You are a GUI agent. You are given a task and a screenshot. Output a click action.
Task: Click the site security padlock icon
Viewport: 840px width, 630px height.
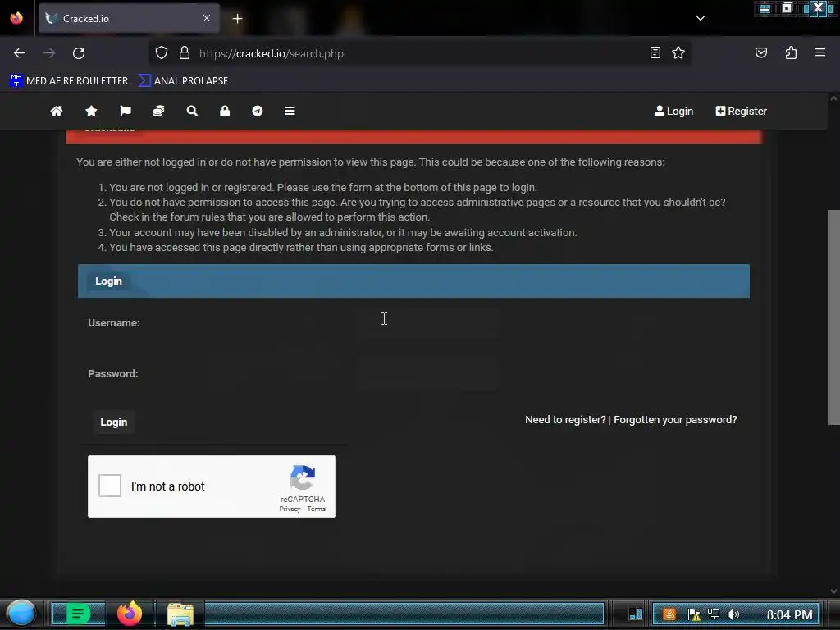tap(185, 53)
